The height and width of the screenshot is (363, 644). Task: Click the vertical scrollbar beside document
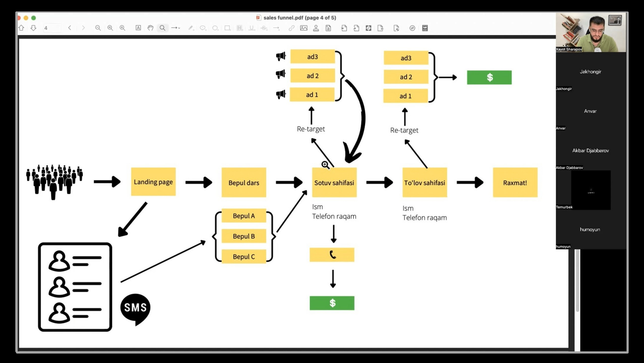[x=577, y=280]
